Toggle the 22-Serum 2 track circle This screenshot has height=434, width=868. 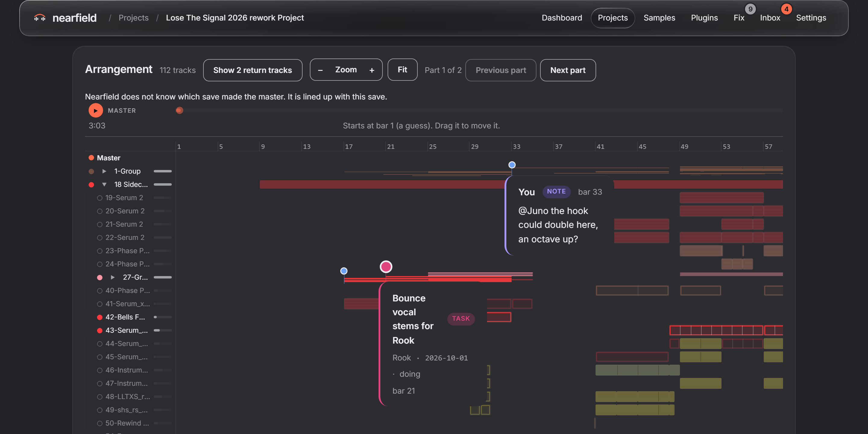(100, 237)
